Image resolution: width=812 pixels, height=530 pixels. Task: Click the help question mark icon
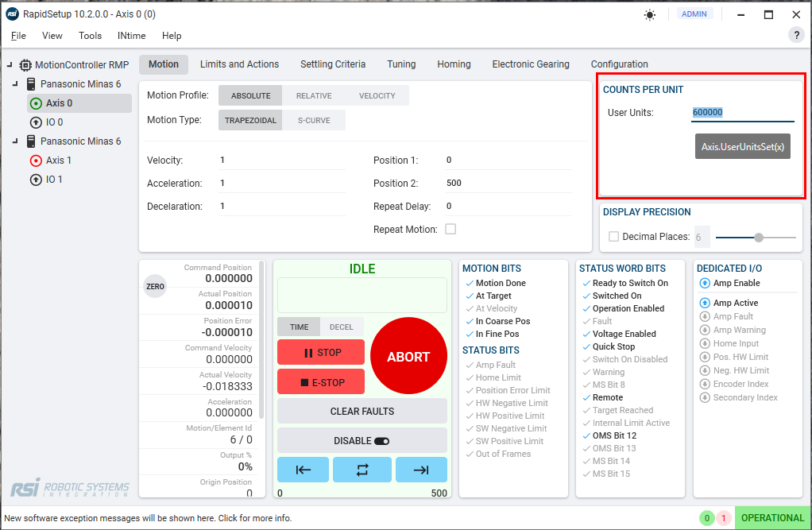pos(795,35)
